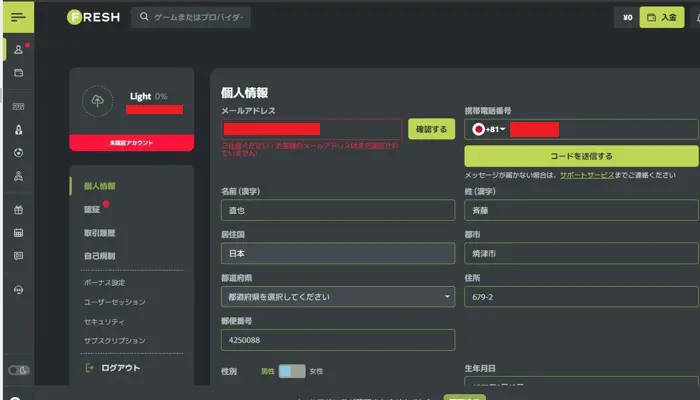Open ユーザーセッション menu item

coord(115,302)
